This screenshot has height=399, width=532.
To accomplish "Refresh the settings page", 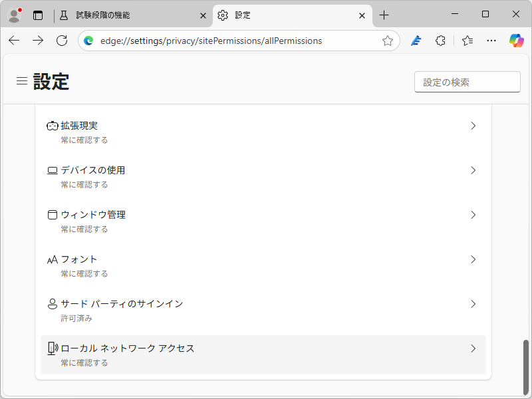I will 62,41.
